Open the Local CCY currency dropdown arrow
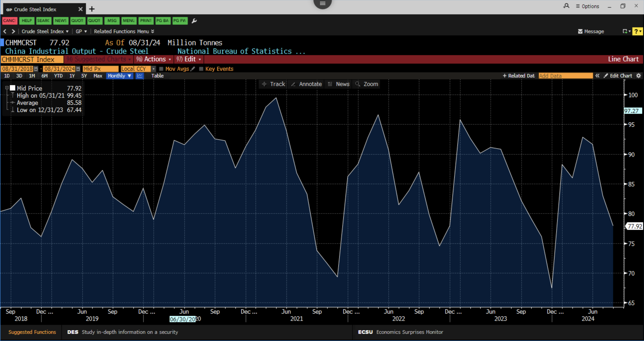The width and height of the screenshot is (644, 341). pos(154,69)
